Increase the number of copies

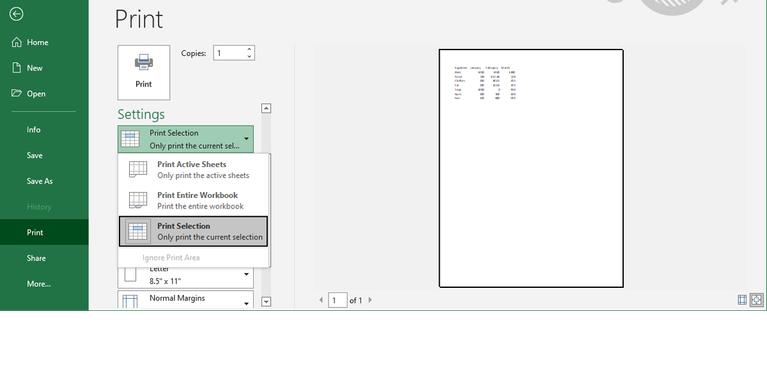(x=249, y=49)
